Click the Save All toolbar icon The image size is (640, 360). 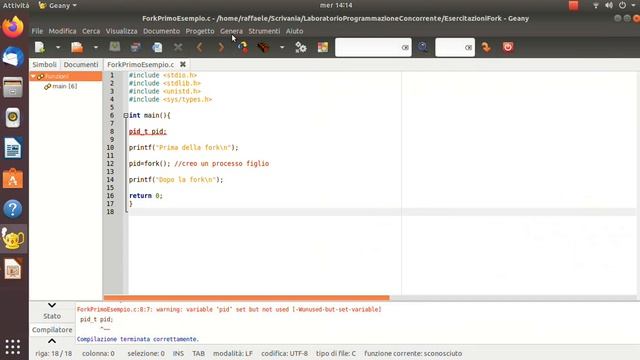[x=136, y=47]
